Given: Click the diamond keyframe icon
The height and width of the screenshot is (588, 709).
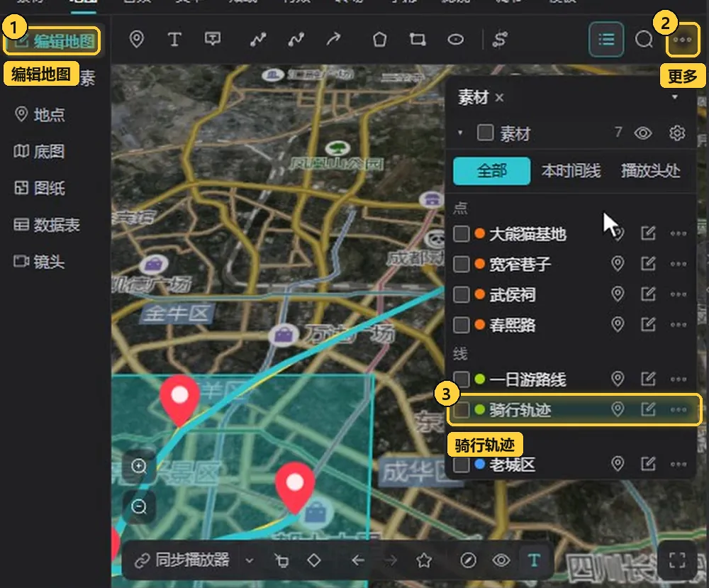Looking at the screenshot, I should tap(314, 560).
